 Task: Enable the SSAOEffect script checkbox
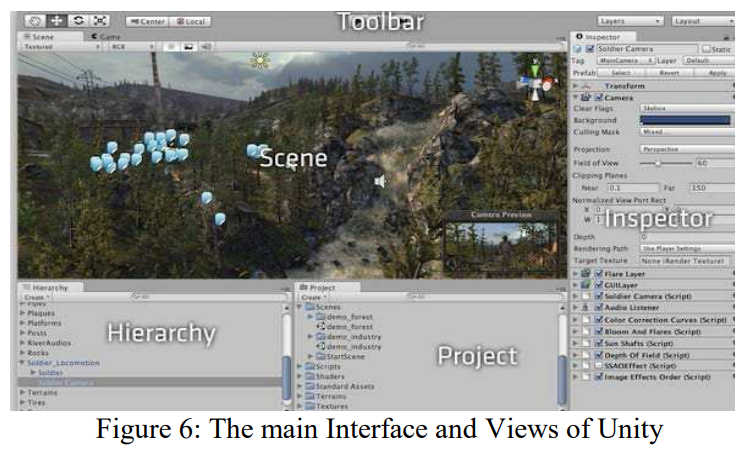[599, 366]
